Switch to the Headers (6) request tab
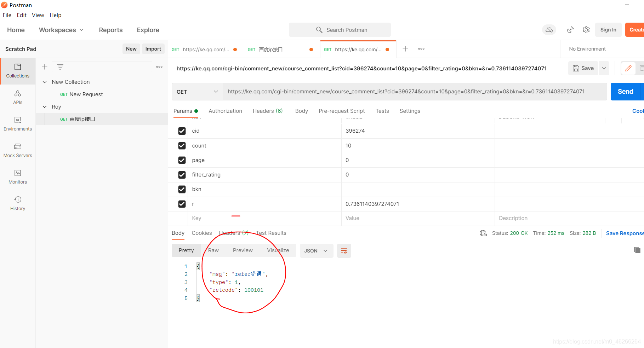Image resolution: width=644 pixels, height=348 pixels. coord(268,111)
